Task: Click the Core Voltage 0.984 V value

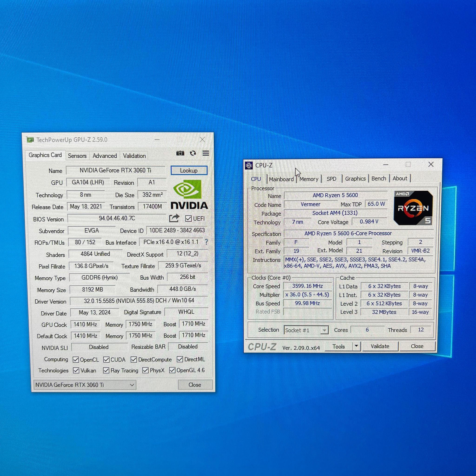Action: pos(369,222)
